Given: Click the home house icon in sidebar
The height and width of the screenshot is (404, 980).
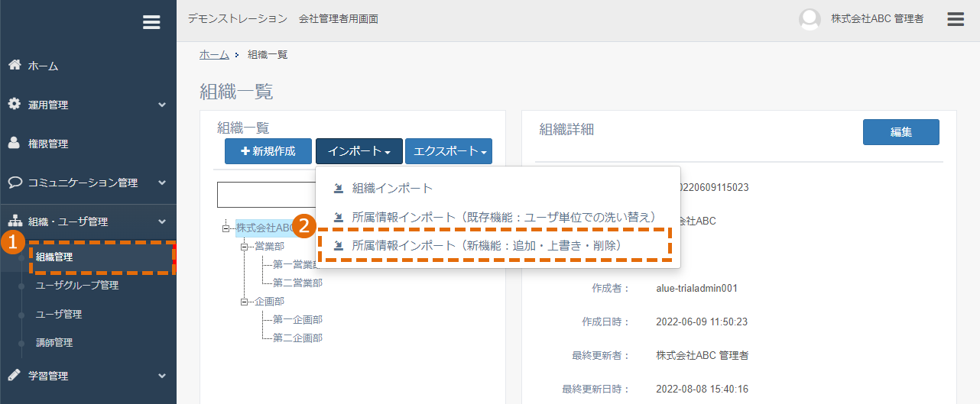Looking at the screenshot, I should [x=15, y=65].
